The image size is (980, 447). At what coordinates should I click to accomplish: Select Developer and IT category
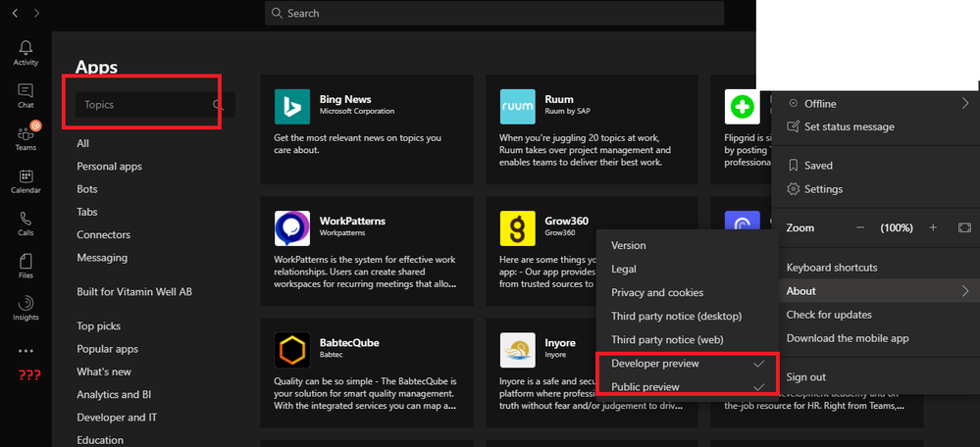(x=117, y=417)
